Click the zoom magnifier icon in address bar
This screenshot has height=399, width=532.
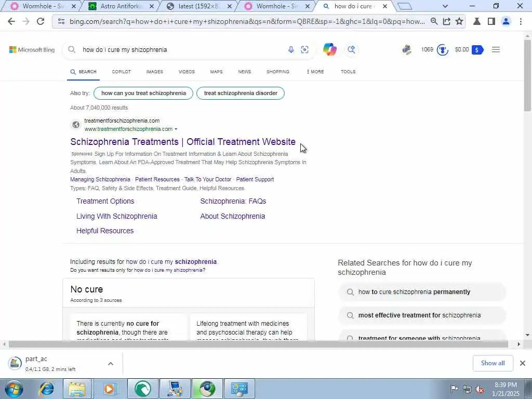coord(434,21)
